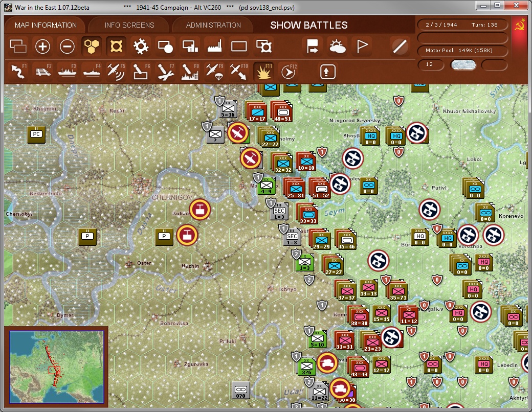532x412 pixels.
Task: Click the rectangle-and-circle unit display icon
Action: (165, 46)
